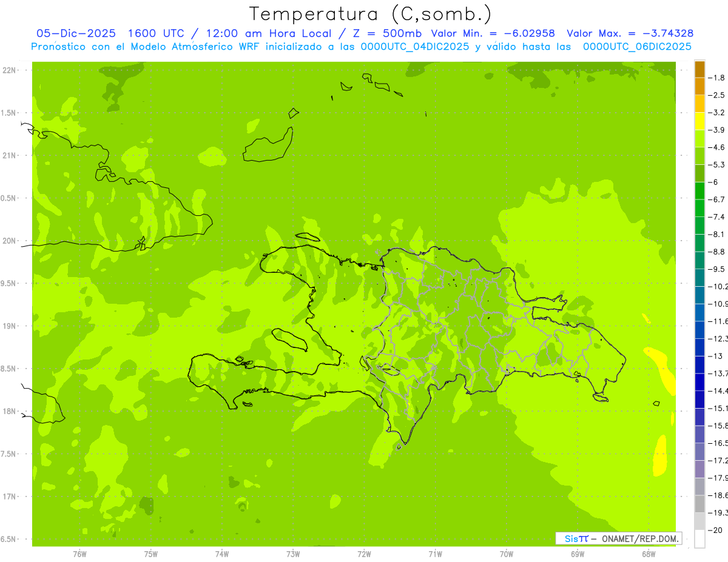Click the legend value "-13"
Viewport: 728px width, 562px height.
click(x=716, y=356)
